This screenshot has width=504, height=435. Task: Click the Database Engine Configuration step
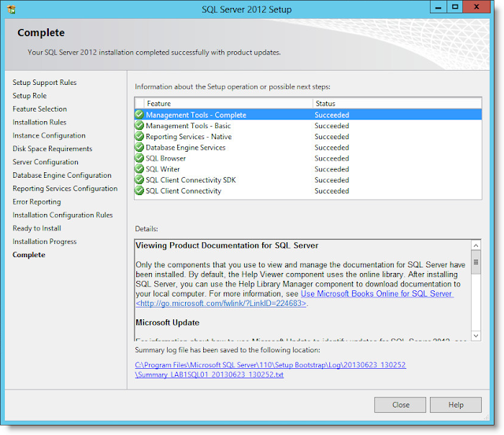point(62,175)
